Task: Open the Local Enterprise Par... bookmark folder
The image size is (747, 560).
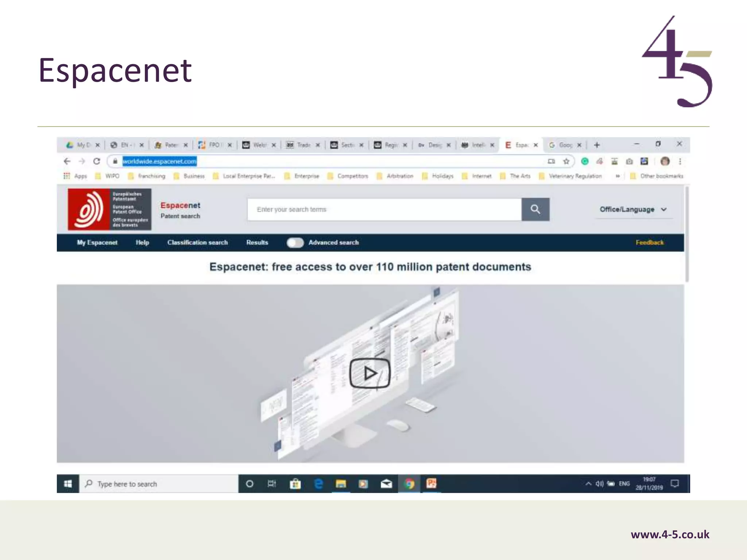Action: pos(244,176)
